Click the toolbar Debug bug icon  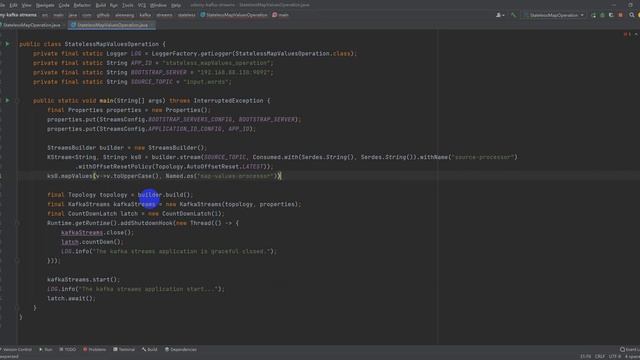tap(602, 15)
